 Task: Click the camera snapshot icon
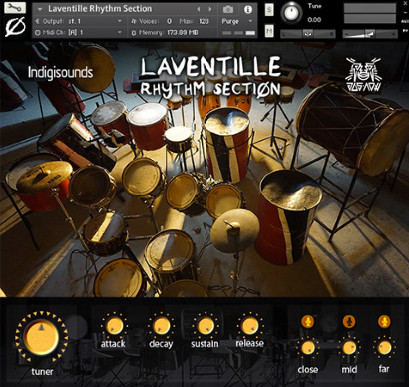[228, 10]
